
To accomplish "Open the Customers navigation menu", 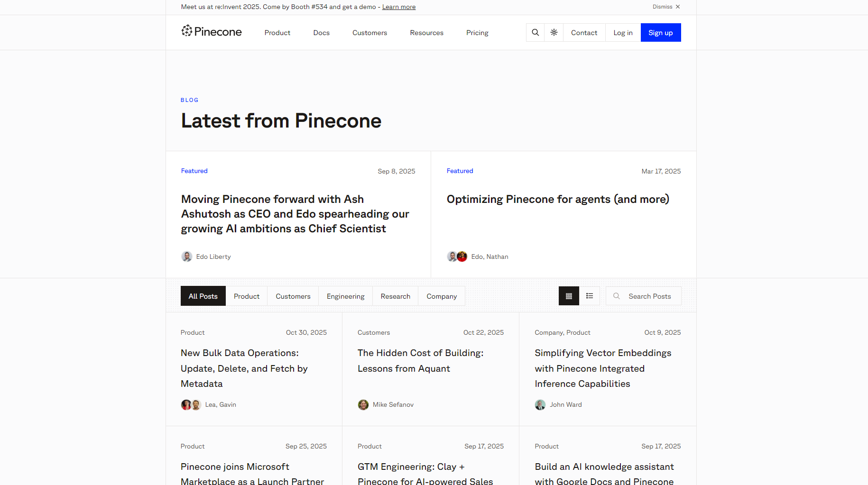I will click(369, 33).
